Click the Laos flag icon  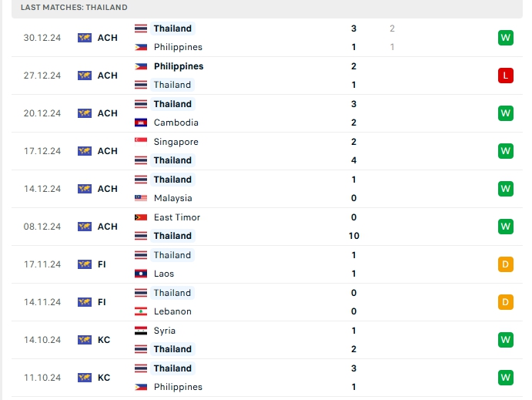(141, 274)
